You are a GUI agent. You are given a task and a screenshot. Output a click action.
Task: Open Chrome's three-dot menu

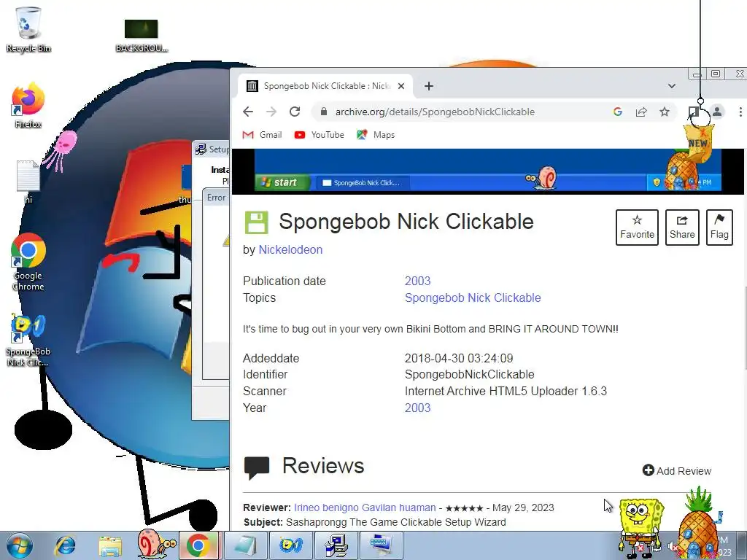click(x=740, y=112)
